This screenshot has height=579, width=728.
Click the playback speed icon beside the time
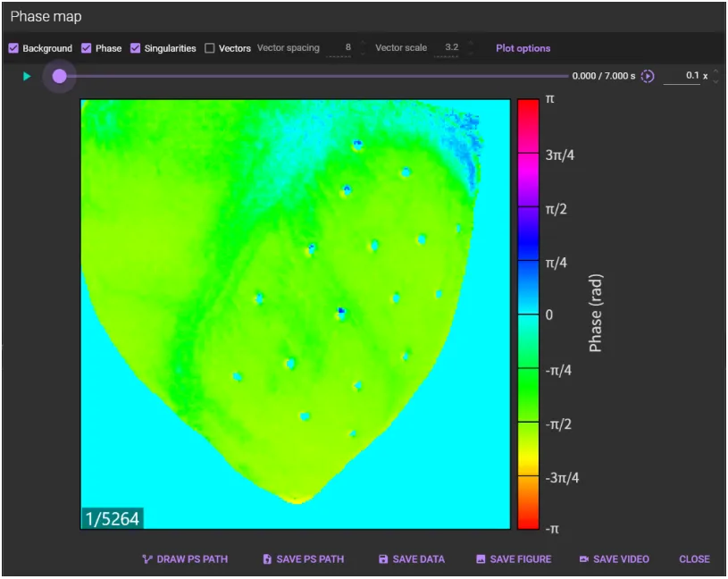pos(649,76)
